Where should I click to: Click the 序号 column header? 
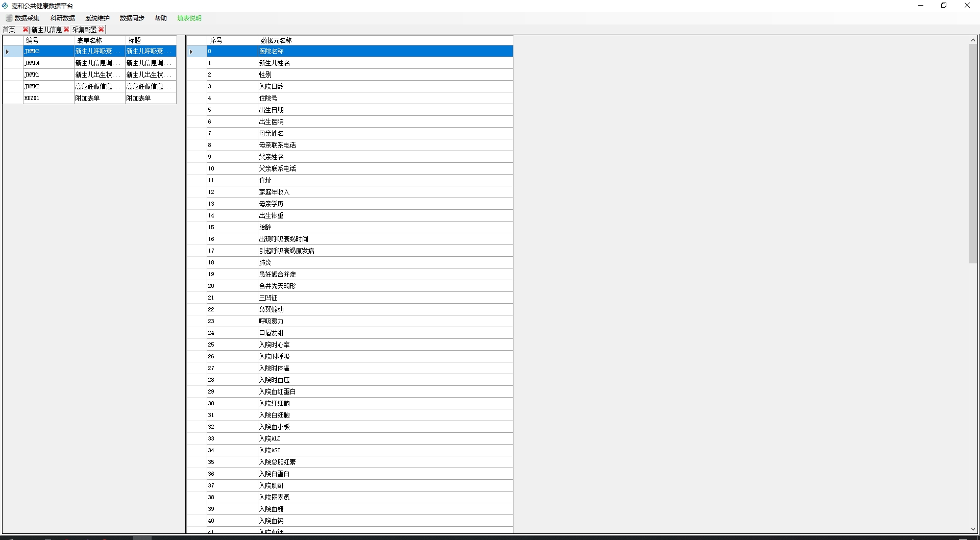(232, 40)
